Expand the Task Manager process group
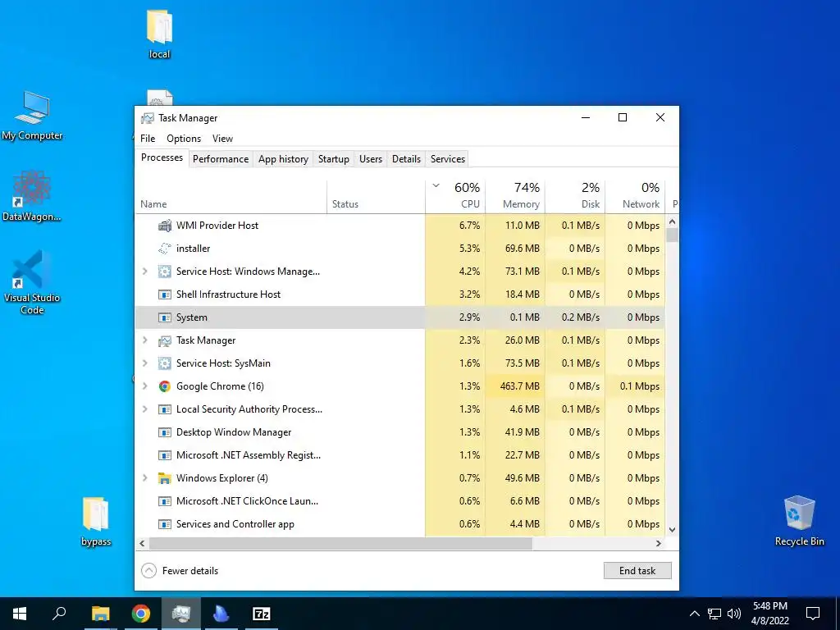The height and width of the screenshot is (630, 840). 144,340
